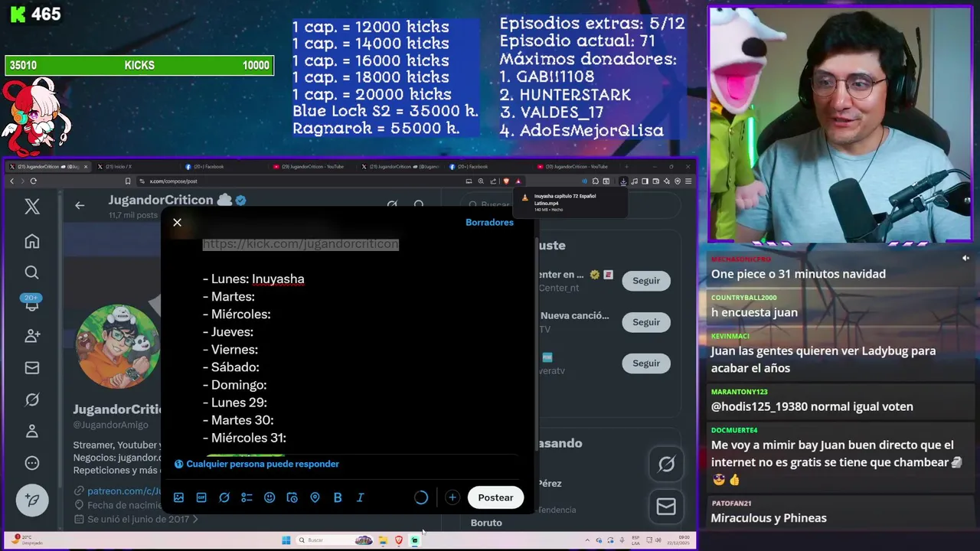Switch to (29) JugandorCriticon YouTube tab

click(x=312, y=167)
